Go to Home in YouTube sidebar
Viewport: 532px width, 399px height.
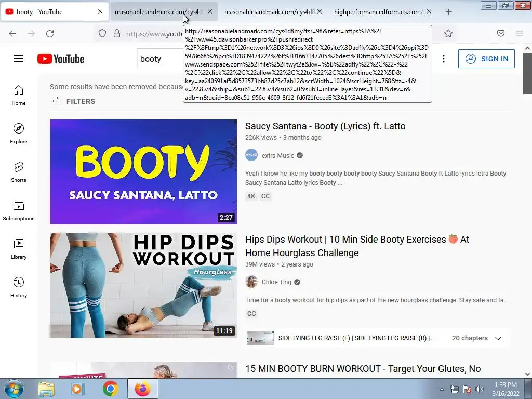19,96
